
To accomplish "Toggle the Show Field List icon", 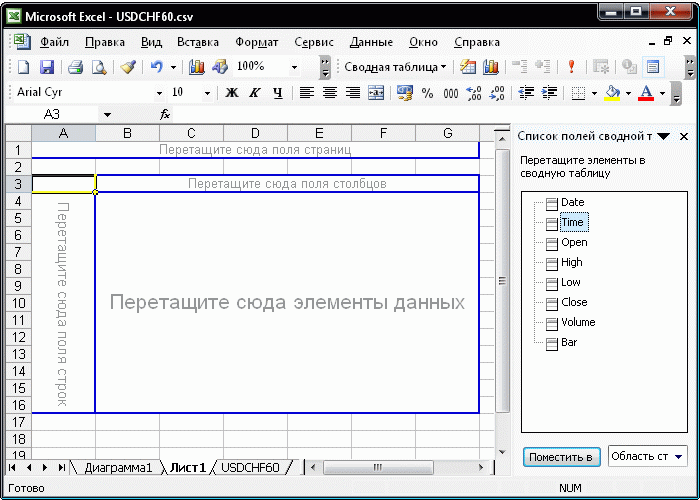I will tap(653, 67).
